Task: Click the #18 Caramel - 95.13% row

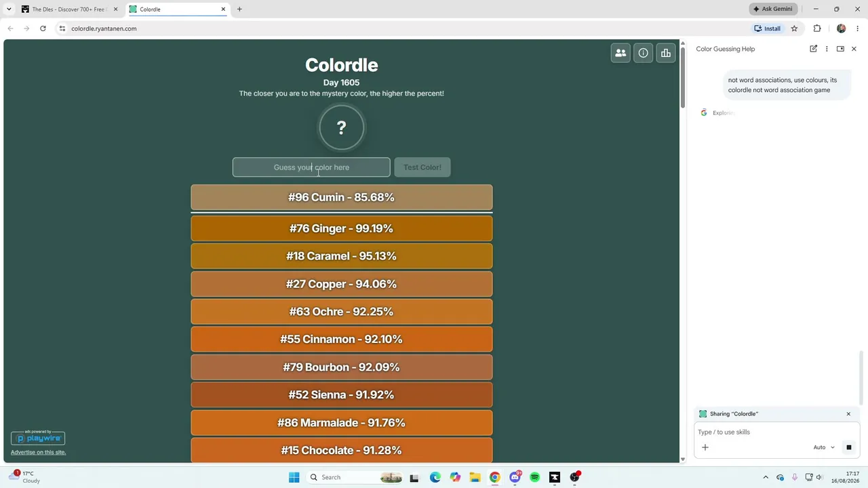Action: tap(342, 256)
